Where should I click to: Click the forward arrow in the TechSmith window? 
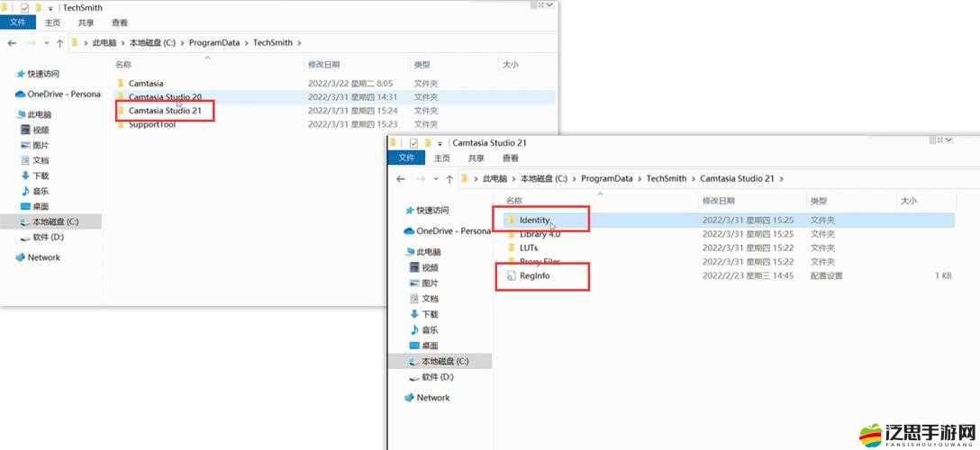tap(31, 43)
